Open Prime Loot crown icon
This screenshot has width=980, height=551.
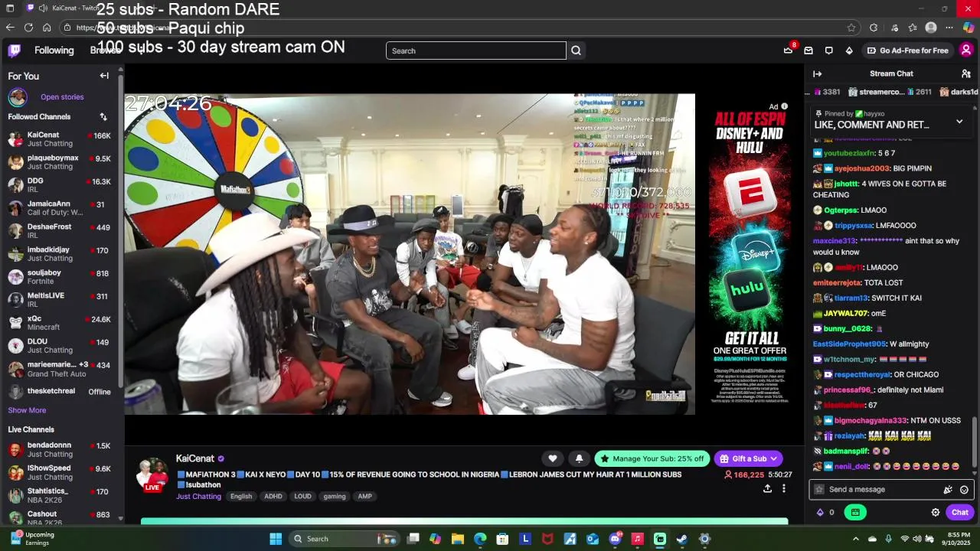click(788, 51)
